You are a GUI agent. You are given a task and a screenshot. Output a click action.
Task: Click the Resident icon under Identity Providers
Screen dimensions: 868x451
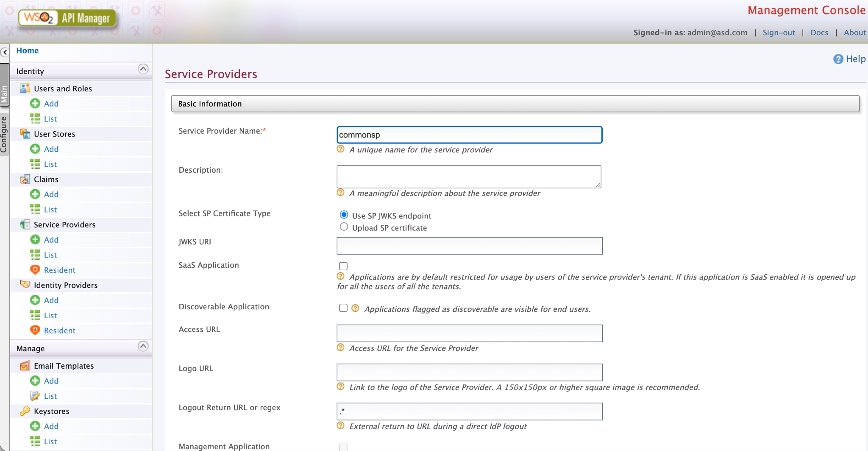click(x=35, y=330)
